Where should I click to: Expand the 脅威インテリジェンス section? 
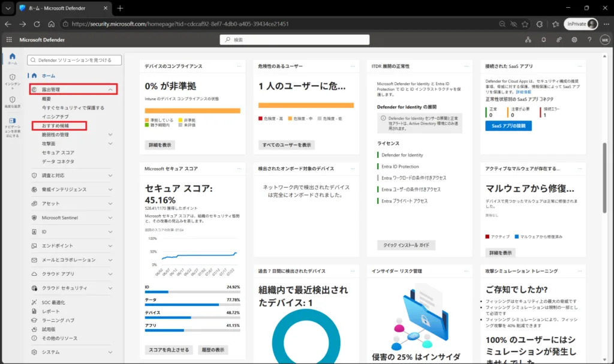coord(110,189)
